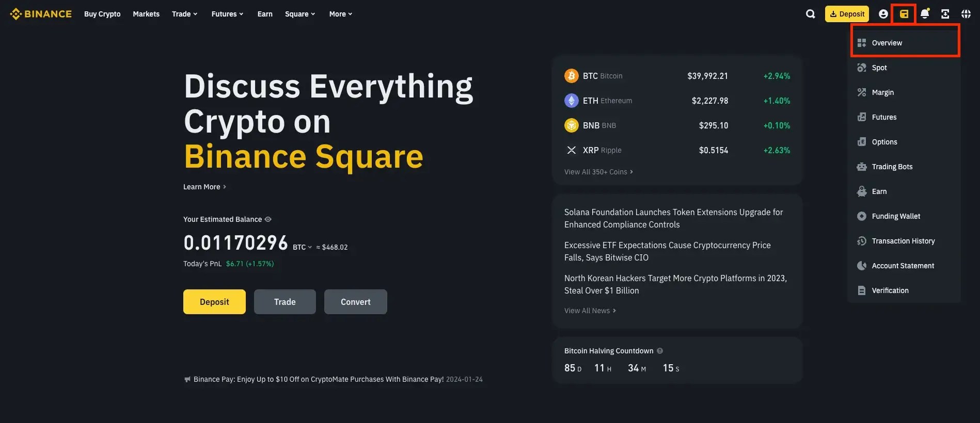This screenshot has width=980, height=423.
Task: Click the Transaction History clock icon
Action: click(x=861, y=241)
